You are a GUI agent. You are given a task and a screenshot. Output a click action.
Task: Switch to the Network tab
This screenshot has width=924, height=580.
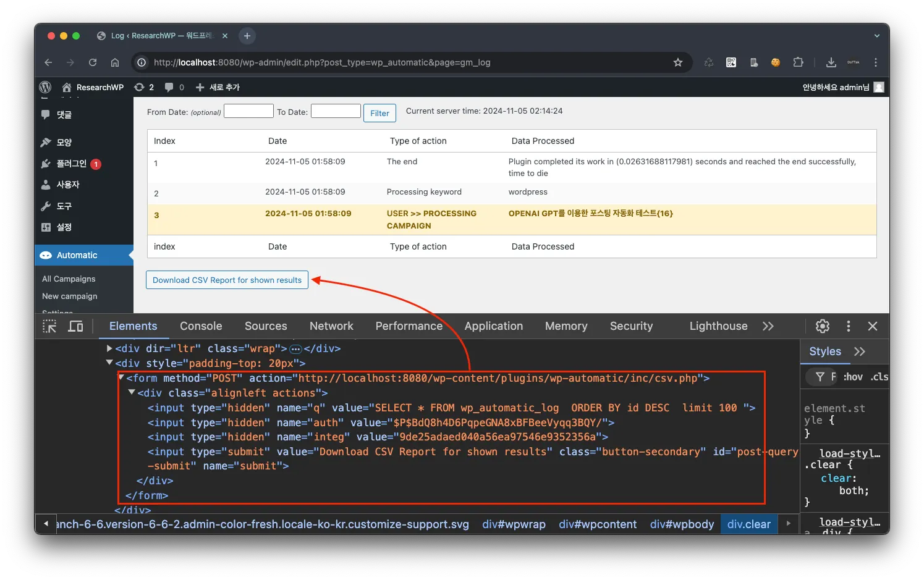click(331, 326)
